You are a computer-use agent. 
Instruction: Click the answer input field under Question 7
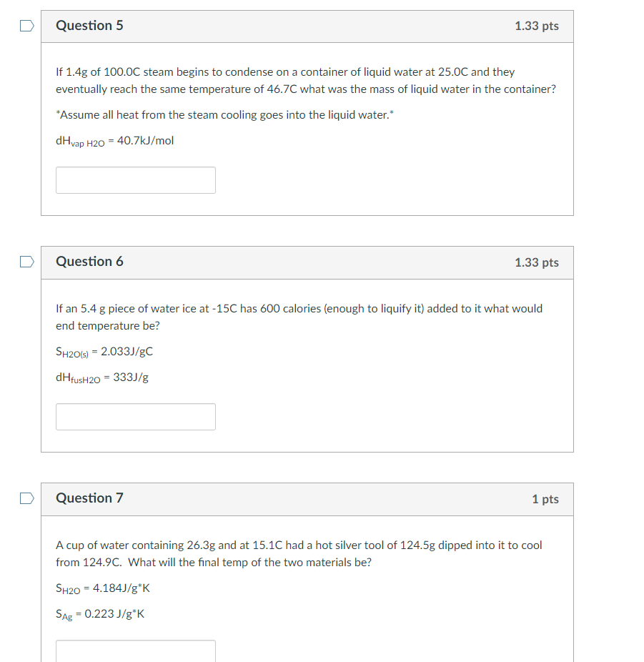(x=135, y=651)
